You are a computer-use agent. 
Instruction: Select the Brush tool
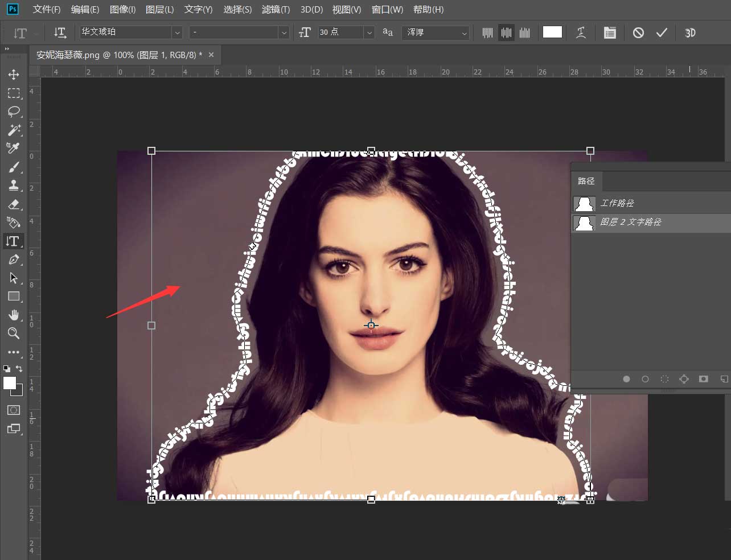click(x=14, y=167)
